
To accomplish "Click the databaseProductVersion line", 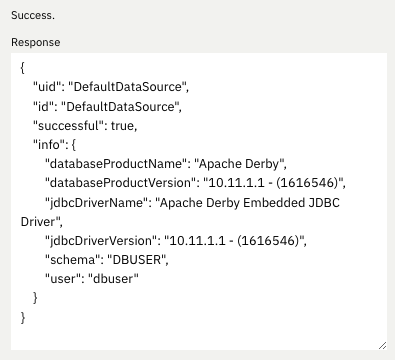I will click(195, 183).
